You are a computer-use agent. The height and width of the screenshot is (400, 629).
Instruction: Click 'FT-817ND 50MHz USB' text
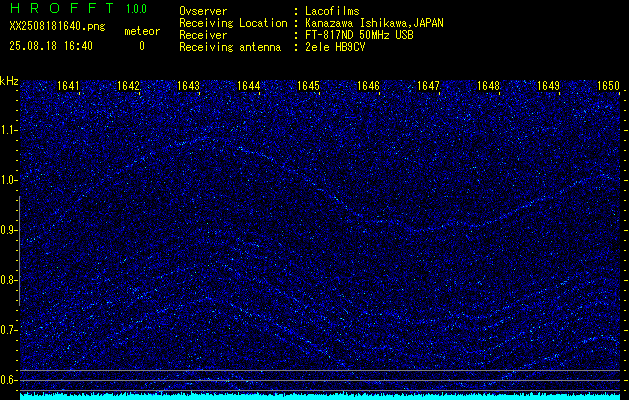pyautogui.click(x=359, y=35)
